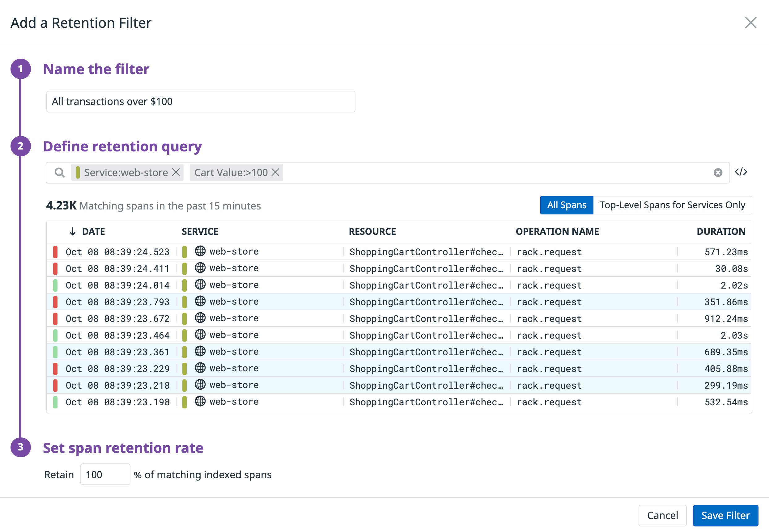This screenshot has height=532, width=769.
Task: Toggle the DATE column sort direction
Action: (93, 231)
